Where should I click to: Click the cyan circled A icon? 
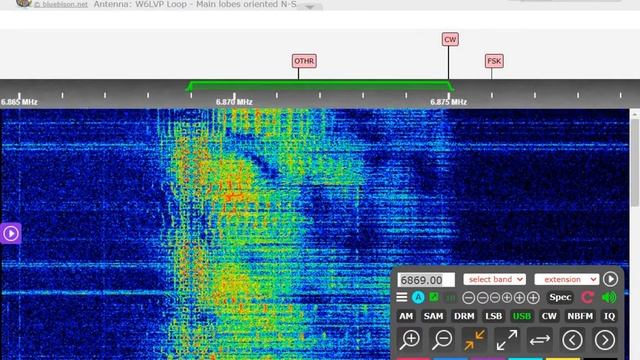[418, 298]
